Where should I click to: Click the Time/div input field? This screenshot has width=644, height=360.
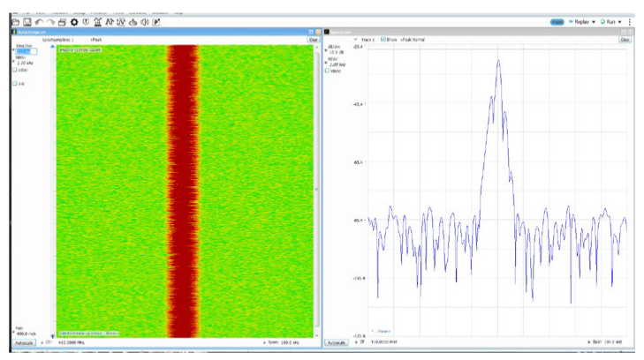24,52
